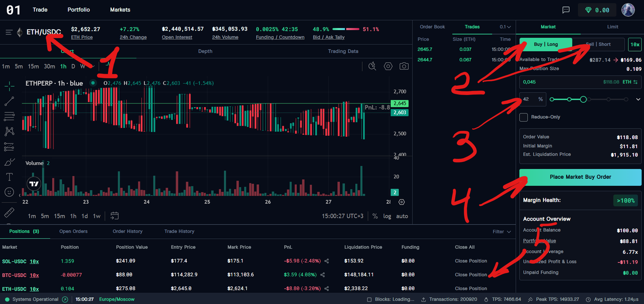Select the Buy | Long side
Viewport: 644px width, 304px height.
(x=546, y=44)
